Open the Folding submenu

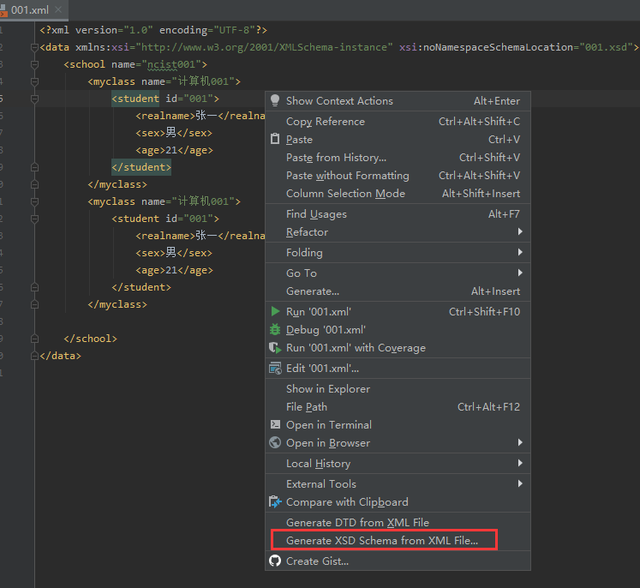coord(398,253)
